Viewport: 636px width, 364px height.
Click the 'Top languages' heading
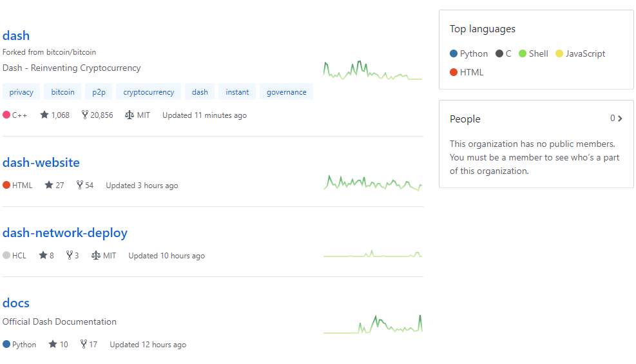(482, 29)
